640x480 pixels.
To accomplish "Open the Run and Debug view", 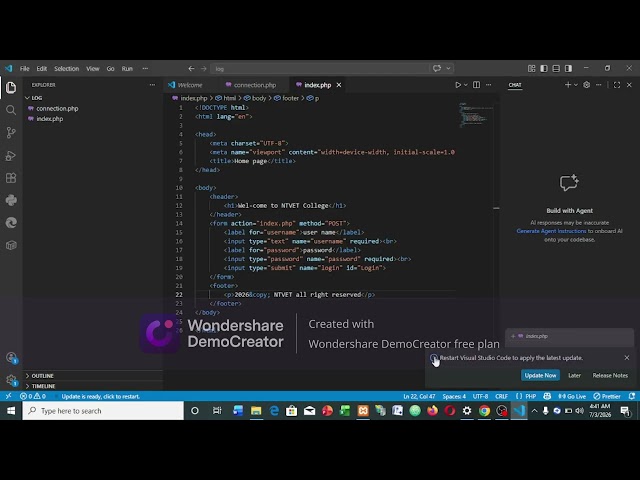I will [x=11, y=155].
